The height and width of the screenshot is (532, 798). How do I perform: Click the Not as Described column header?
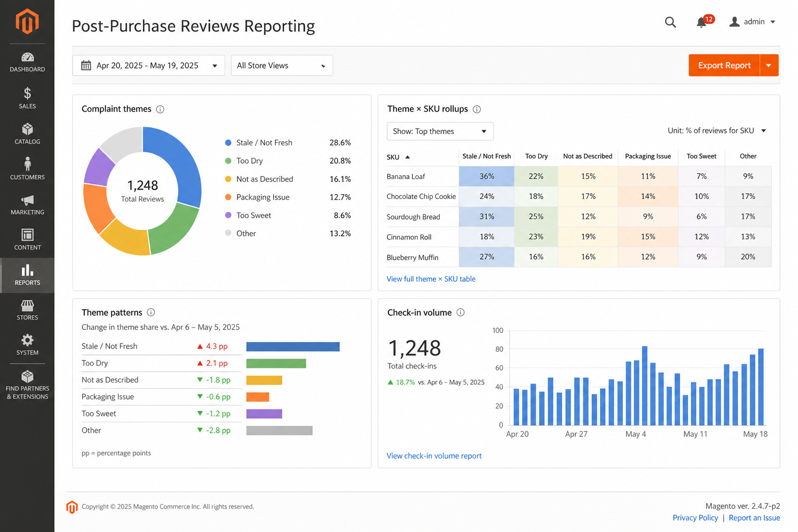pyautogui.click(x=588, y=156)
